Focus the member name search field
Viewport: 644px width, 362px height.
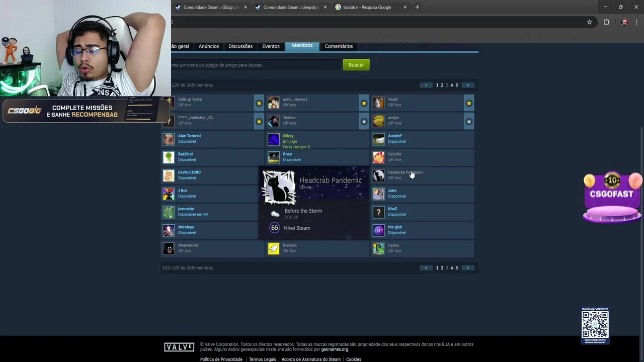(256, 65)
